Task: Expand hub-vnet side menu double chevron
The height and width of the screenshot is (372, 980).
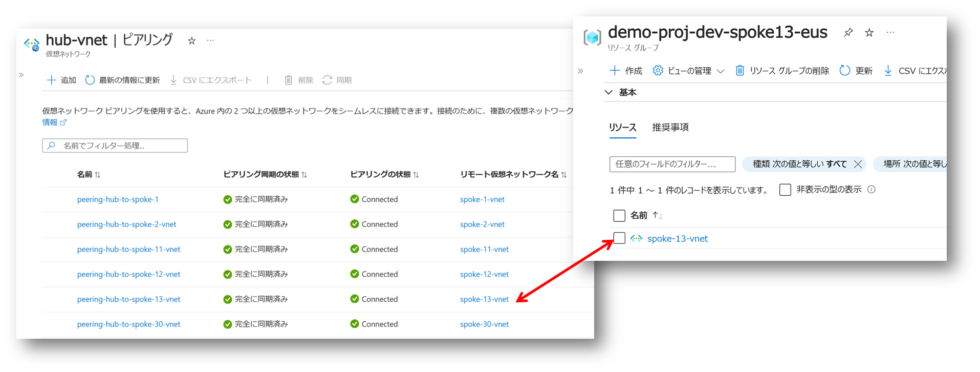Action: pyautogui.click(x=21, y=75)
